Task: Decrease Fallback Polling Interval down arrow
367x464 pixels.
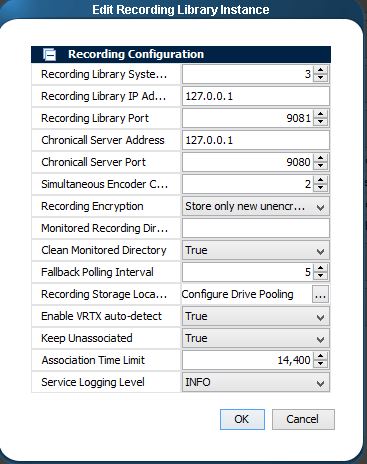Action: point(320,276)
